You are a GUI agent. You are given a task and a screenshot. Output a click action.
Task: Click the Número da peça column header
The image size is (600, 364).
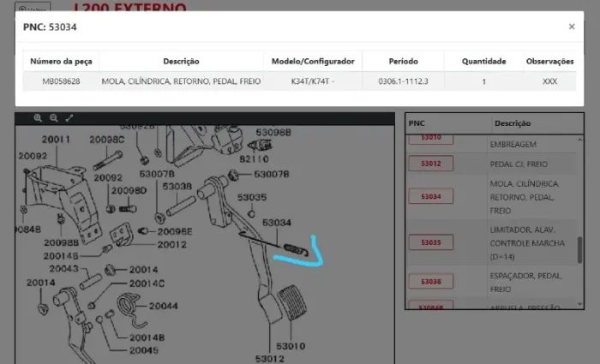62,62
